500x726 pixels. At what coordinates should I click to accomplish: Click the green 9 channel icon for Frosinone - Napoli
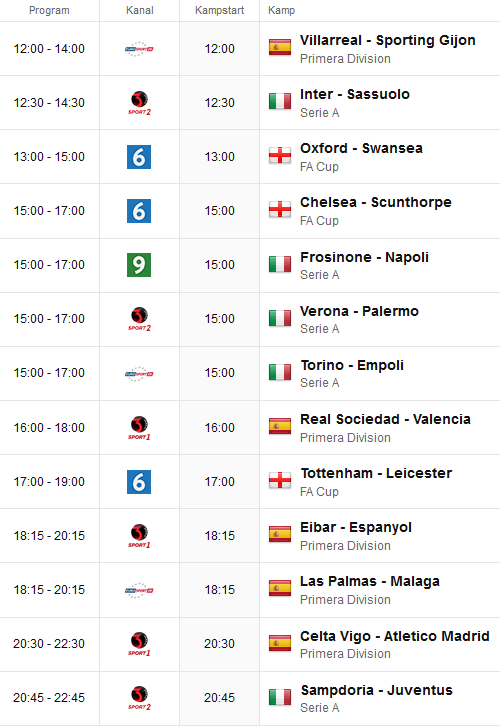[x=139, y=265]
